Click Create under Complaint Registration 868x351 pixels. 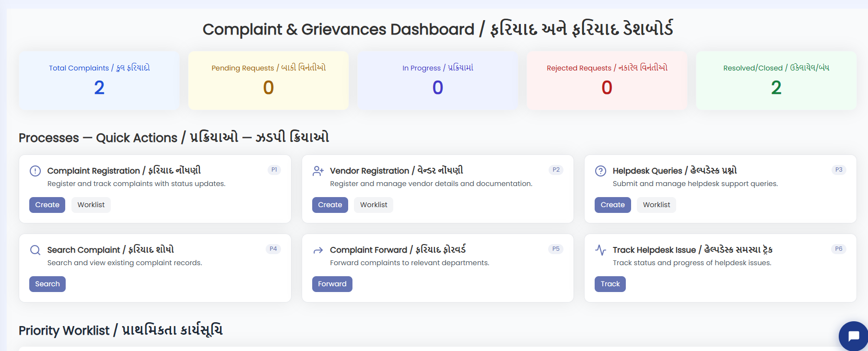[x=47, y=205]
